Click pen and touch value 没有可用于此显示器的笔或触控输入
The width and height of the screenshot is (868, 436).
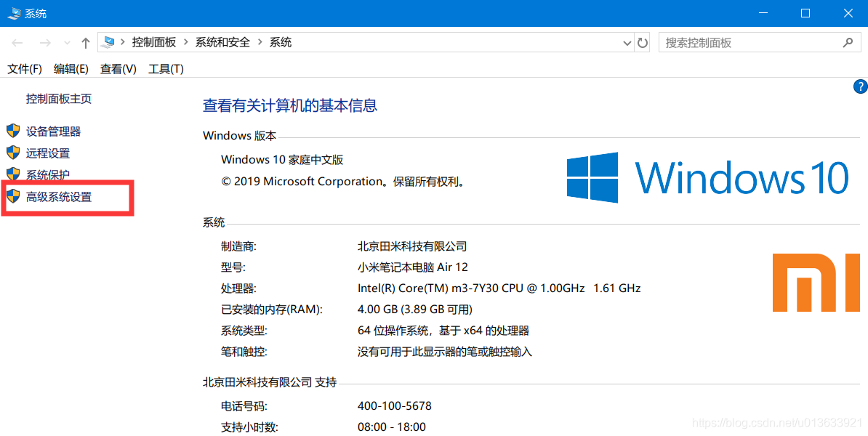444,352
